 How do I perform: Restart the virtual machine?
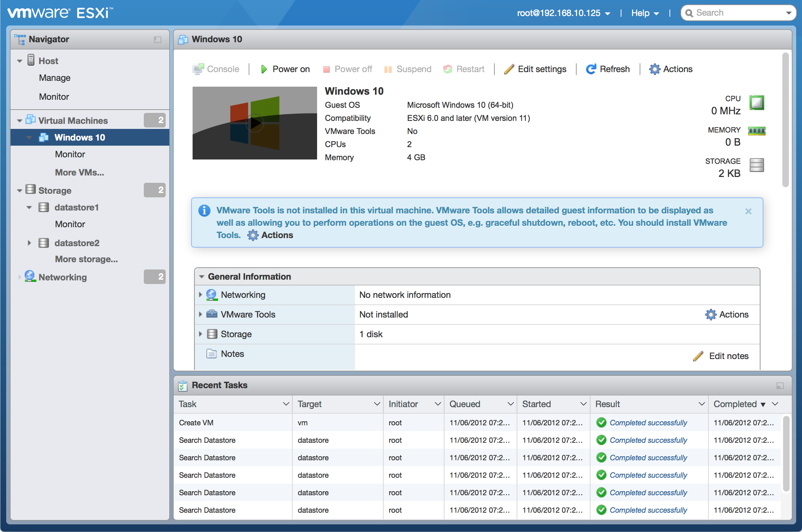pos(464,69)
